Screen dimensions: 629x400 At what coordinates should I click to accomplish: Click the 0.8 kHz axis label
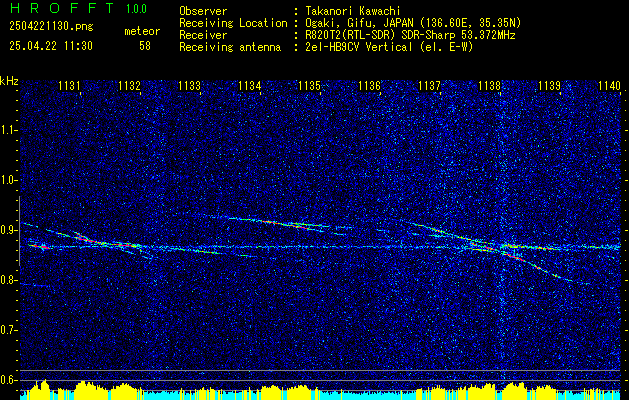8,280
